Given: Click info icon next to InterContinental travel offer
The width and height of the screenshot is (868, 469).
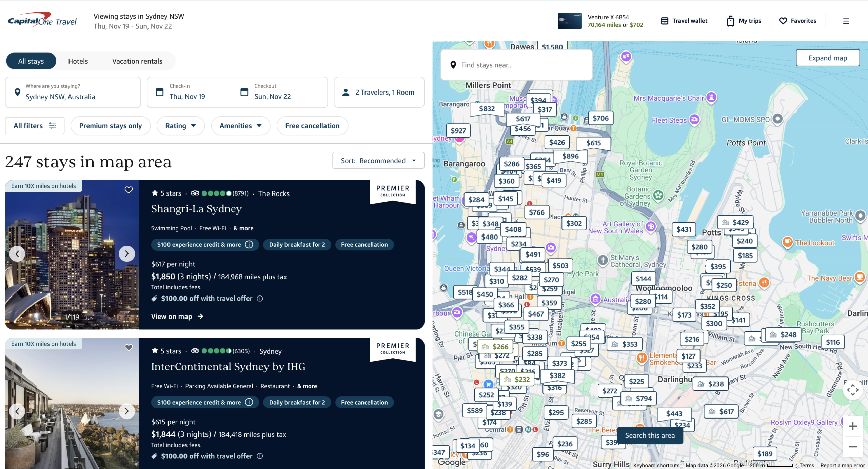Looking at the screenshot, I should pyautogui.click(x=260, y=456).
